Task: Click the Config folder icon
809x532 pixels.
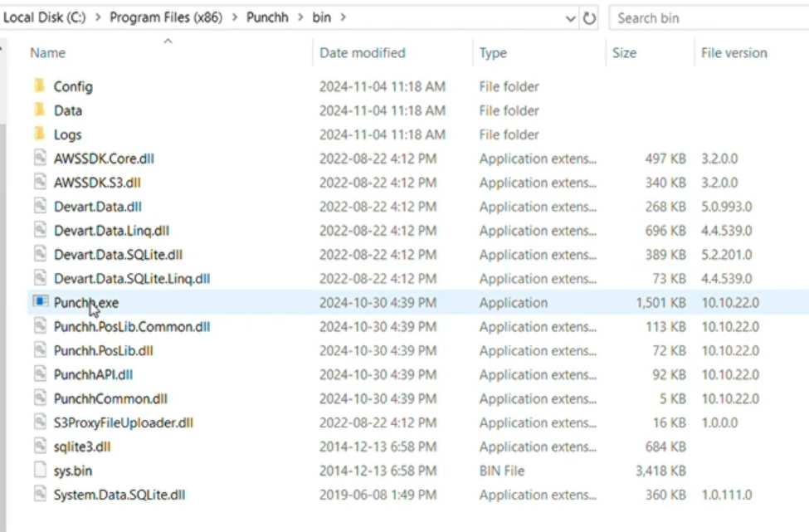Action: (40, 85)
